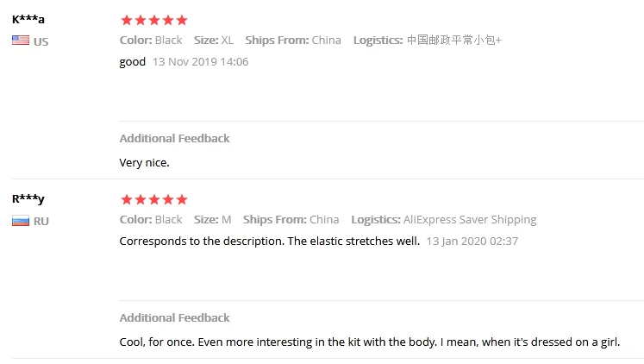The height and width of the screenshot is (364, 644).
Task: Click the last star in R***y's rating
Action: pos(182,199)
